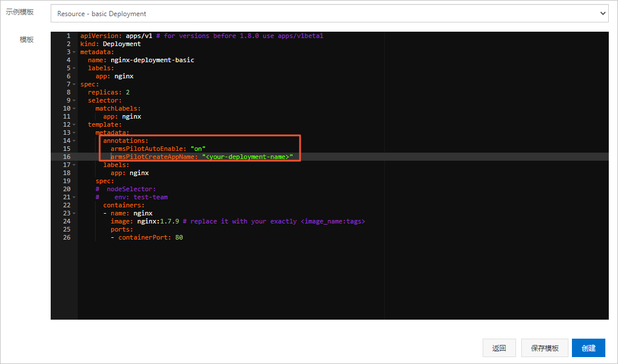Click the 返回 (back) button
The height and width of the screenshot is (364, 618).
[x=499, y=348]
